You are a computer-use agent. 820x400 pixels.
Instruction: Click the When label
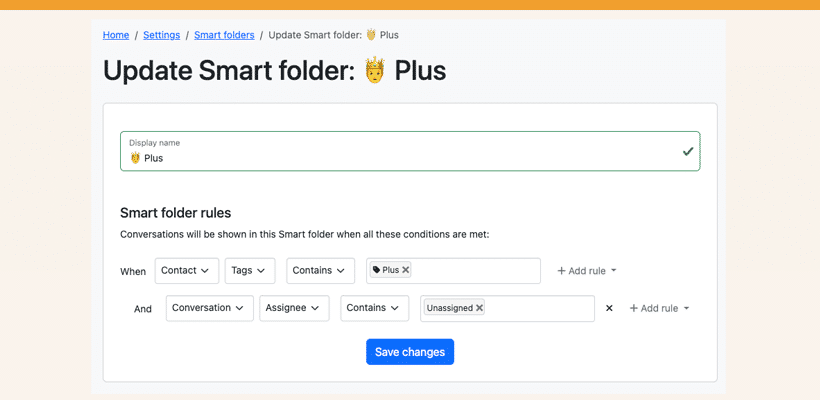click(x=133, y=271)
